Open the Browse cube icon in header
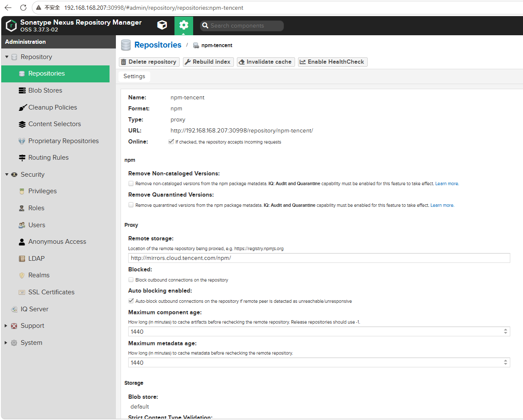 coord(162,25)
